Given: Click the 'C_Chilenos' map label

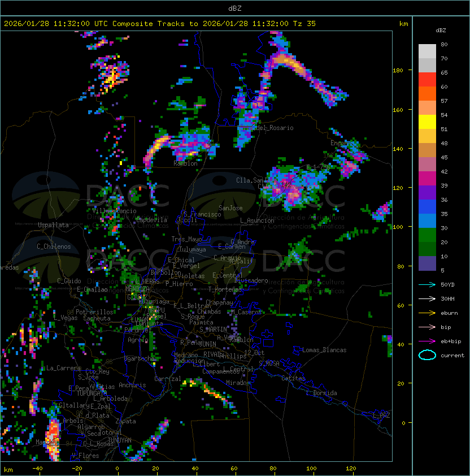Looking at the screenshot, I should [x=54, y=246].
